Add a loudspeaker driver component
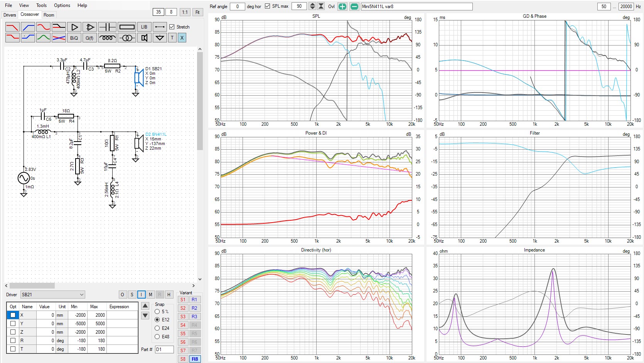Screen dimensions: 644x363 pyautogui.click(x=144, y=38)
